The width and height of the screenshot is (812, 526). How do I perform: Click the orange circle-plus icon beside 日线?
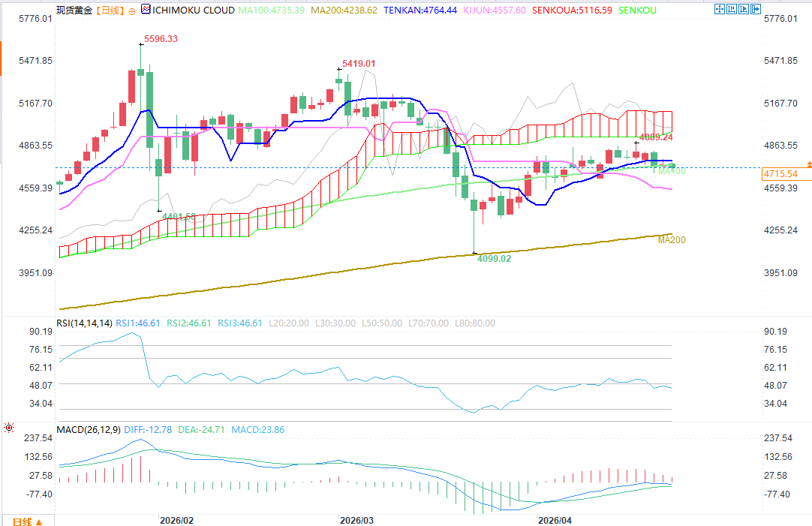(131, 11)
